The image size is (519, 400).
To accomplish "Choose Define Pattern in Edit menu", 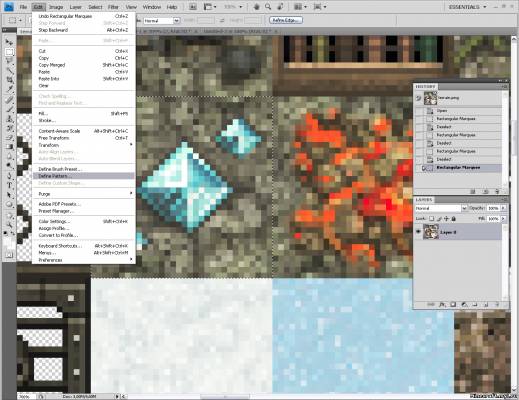I will point(84,176).
